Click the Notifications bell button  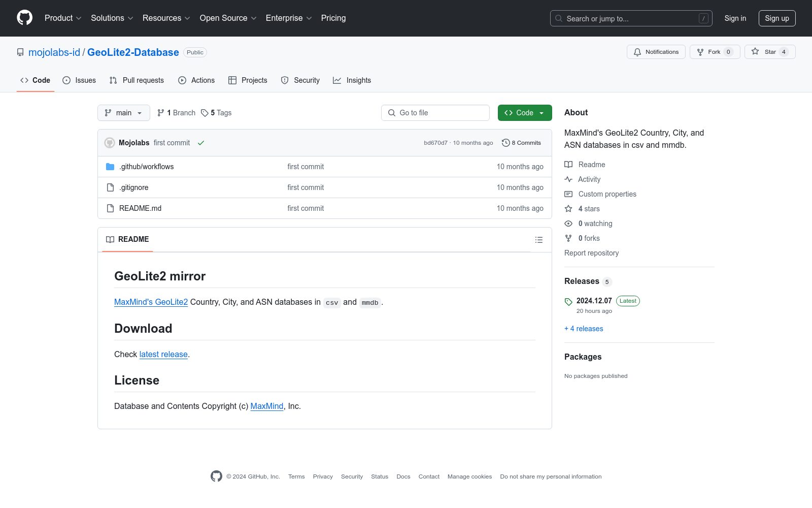click(x=656, y=52)
